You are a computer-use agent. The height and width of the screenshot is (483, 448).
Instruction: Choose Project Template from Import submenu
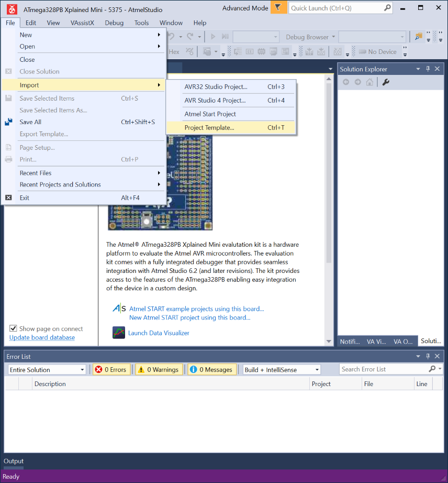[209, 127]
